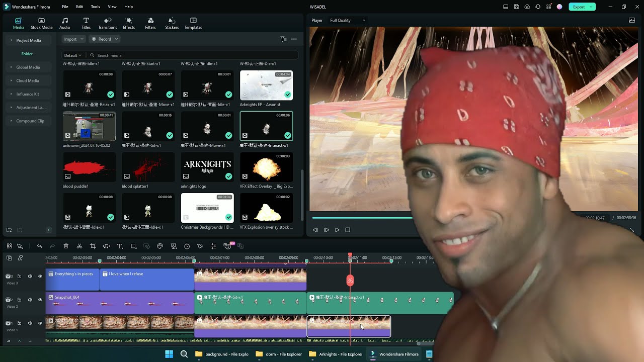Open the color palette tool
Viewport: 644px width, 362px height.
coord(160,246)
